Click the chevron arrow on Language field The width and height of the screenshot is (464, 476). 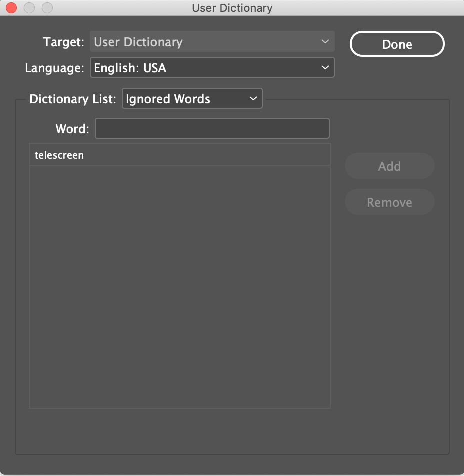[325, 68]
